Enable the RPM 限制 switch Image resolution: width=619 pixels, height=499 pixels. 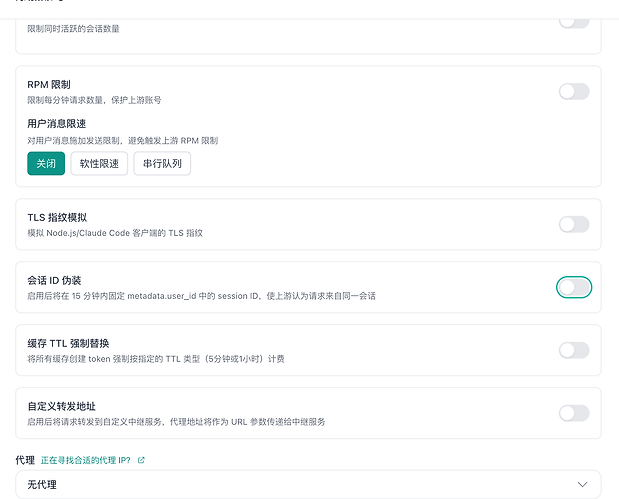[x=574, y=92]
